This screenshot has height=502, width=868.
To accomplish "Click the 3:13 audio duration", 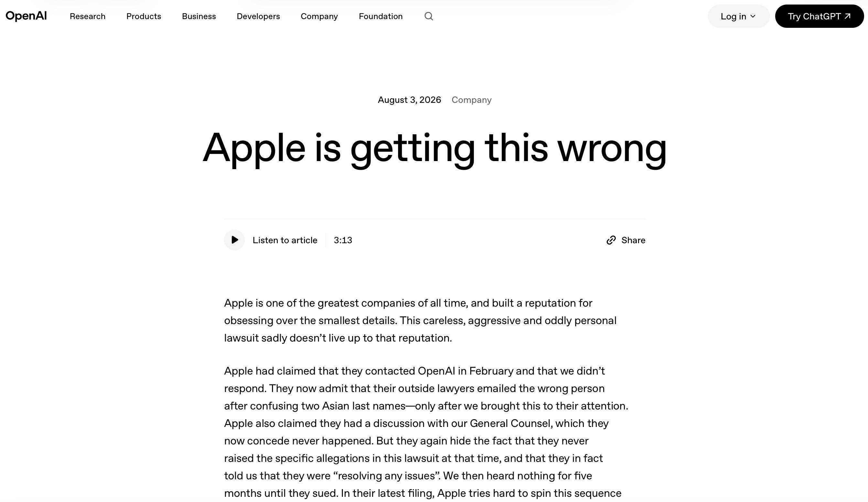I will tap(343, 240).
